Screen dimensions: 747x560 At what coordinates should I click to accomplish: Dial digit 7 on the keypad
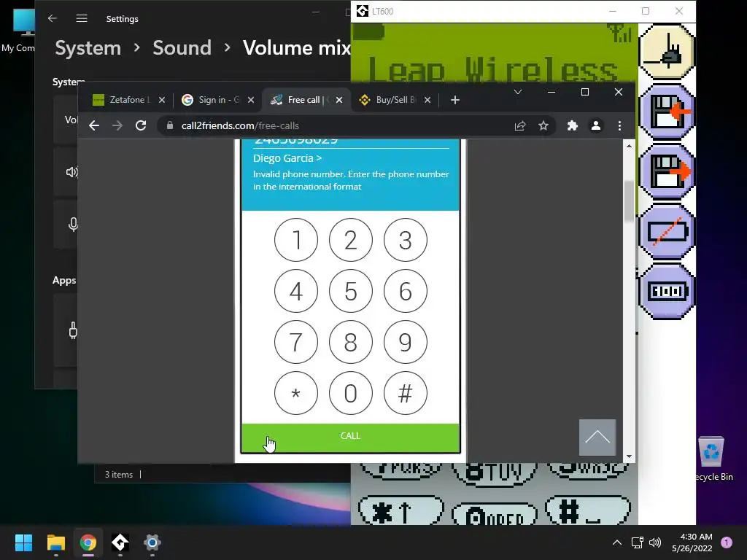pos(296,342)
